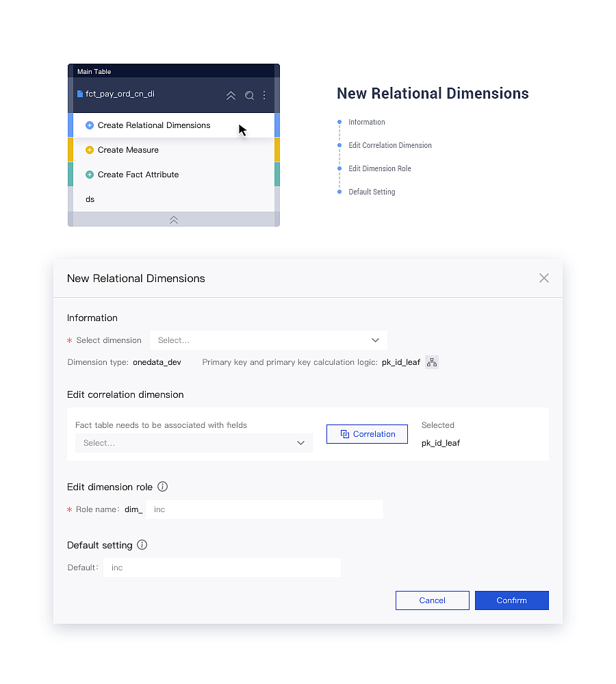
Task: Choose Create Fact Attribute from the list
Action: pyautogui.click(x=174, y=175)
